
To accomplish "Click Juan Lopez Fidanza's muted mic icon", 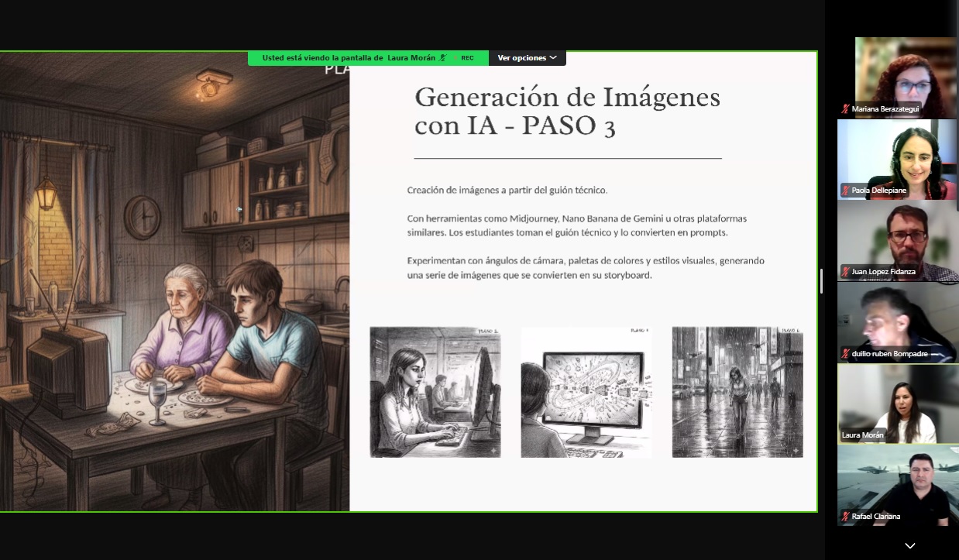I will pyautogui.click(x=846, y=272).
